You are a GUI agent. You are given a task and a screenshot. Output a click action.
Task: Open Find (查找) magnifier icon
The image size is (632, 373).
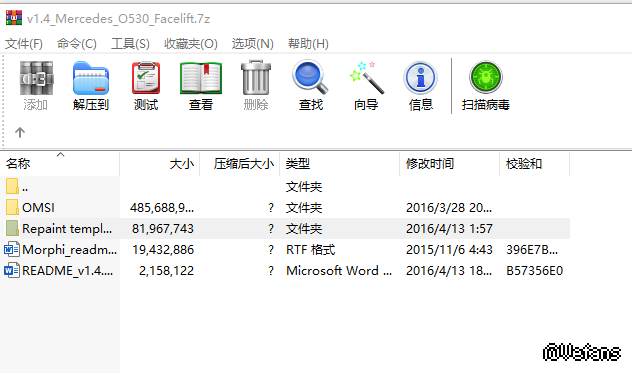pos(310,77)
